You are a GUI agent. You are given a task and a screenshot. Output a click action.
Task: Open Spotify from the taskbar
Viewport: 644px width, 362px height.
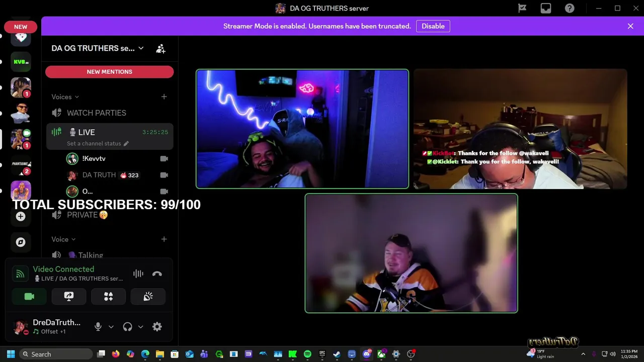point(307,354)
